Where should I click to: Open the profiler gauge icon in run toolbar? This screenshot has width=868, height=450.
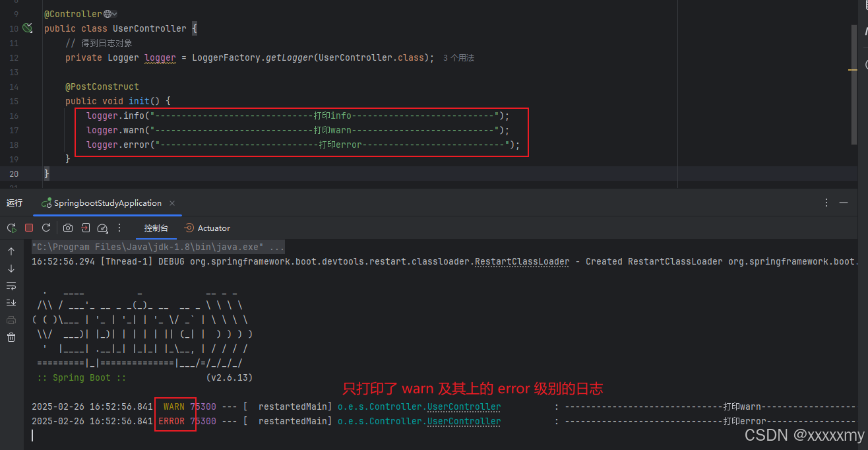pos(102,228)
